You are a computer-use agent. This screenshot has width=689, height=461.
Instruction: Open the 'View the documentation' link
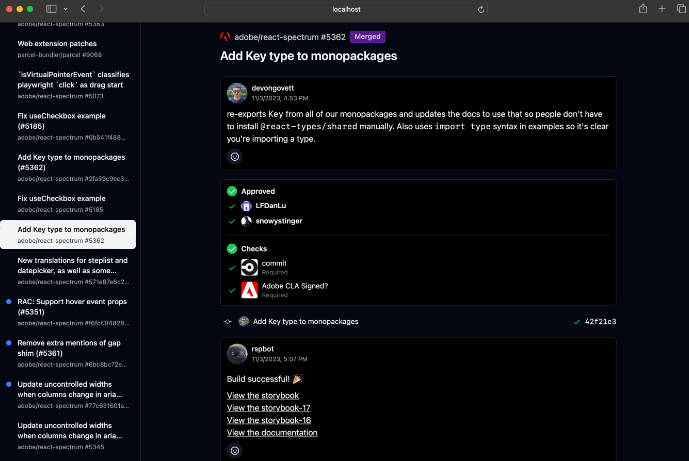click(x=272, y=433)
